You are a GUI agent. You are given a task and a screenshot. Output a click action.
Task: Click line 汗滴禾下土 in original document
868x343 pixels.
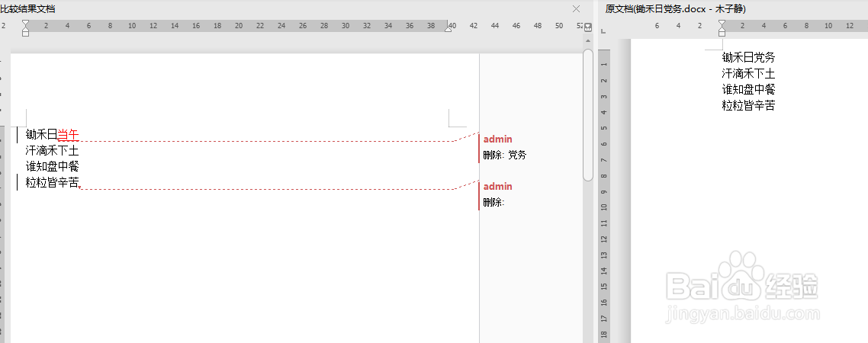point(748,73)
